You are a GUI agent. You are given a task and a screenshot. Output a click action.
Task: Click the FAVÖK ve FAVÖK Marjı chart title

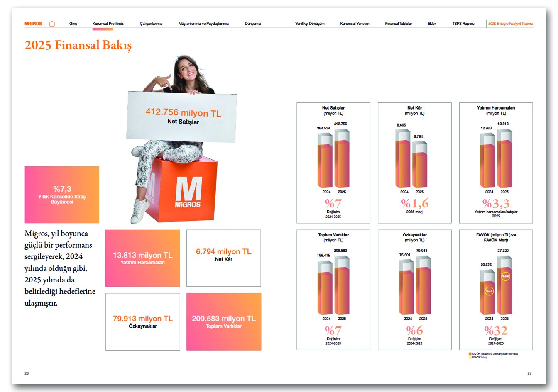click(x=496, y=237)
